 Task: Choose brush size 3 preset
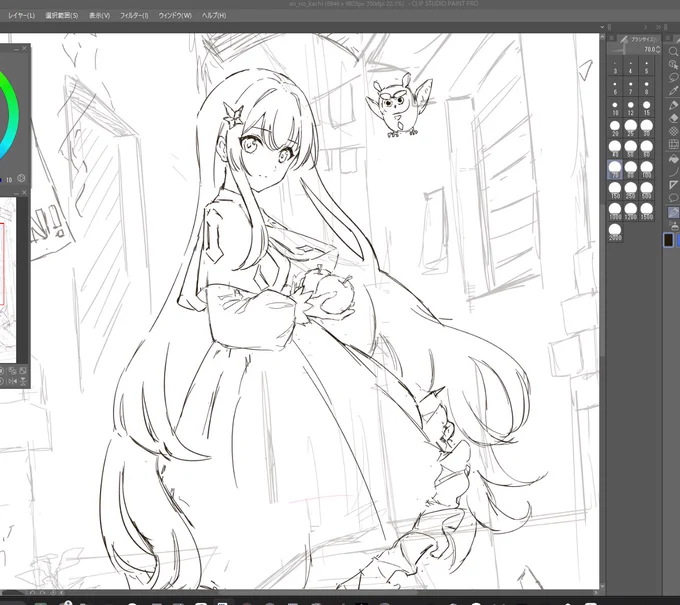point(615,68)
